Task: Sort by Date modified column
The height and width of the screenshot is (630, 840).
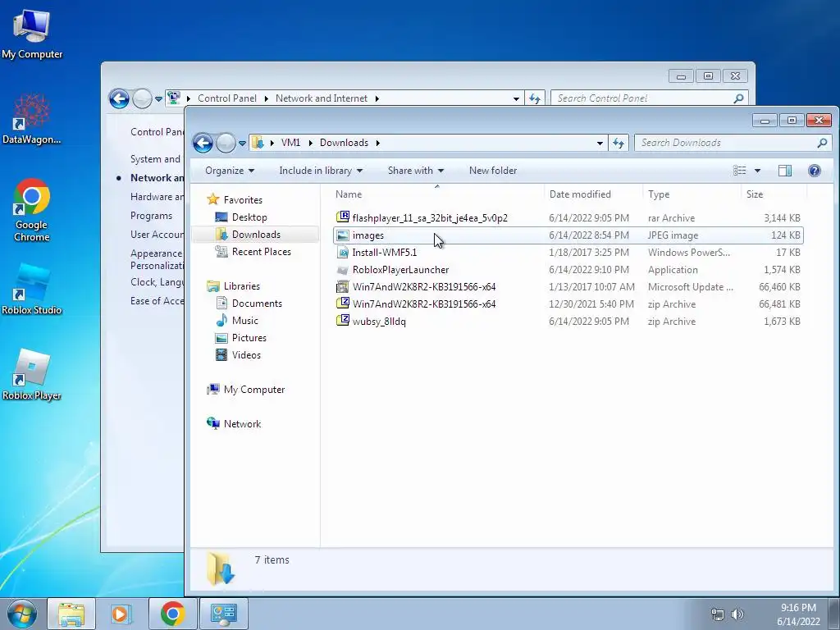Action: (593, 194)
